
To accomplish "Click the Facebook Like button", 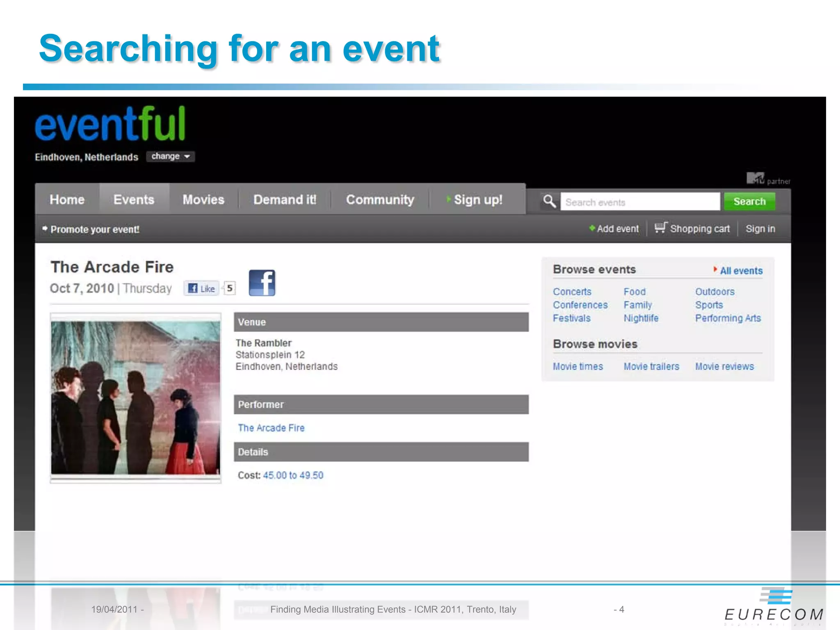I will point(201,288).
